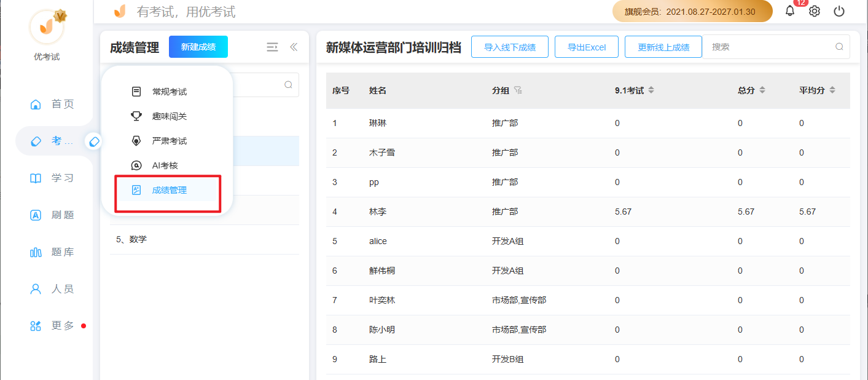Screen dimensions: 868x380
Task: Click the magnifier icon in 搜索 box
Action: click(x=840, y=47)
